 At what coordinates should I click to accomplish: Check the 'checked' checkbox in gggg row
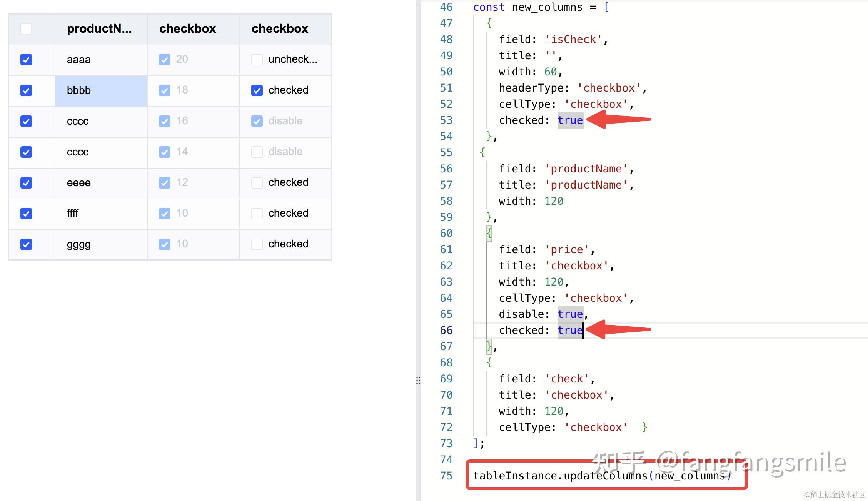tap(257, 244)
